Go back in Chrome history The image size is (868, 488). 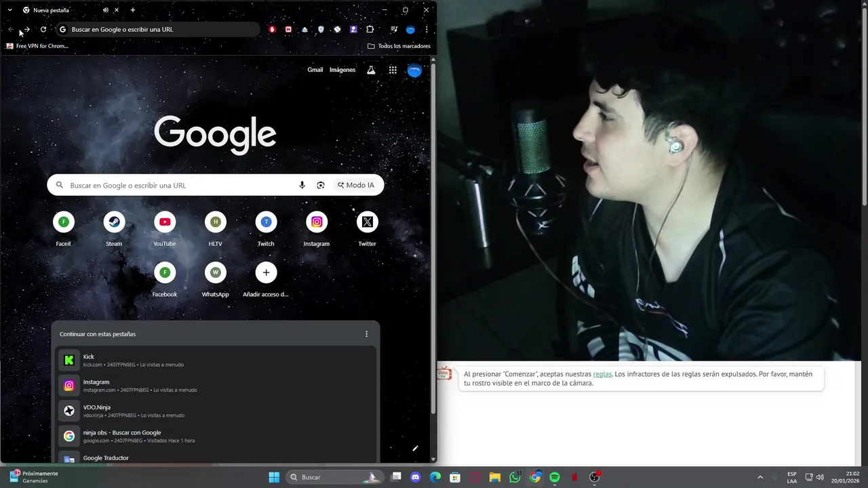(x=11, y=29)
